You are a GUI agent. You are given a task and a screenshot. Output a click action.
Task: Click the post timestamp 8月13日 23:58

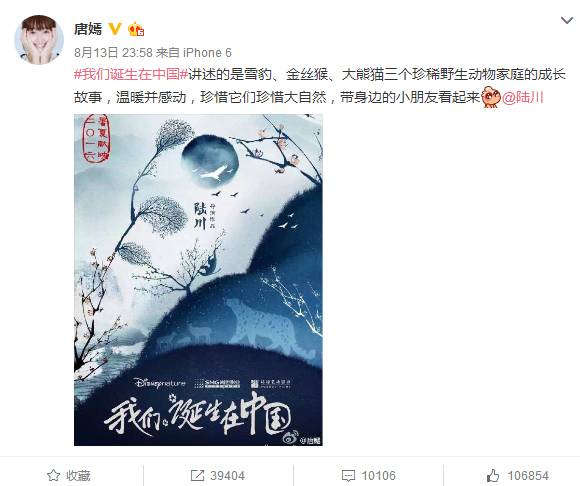pos(114,53)
